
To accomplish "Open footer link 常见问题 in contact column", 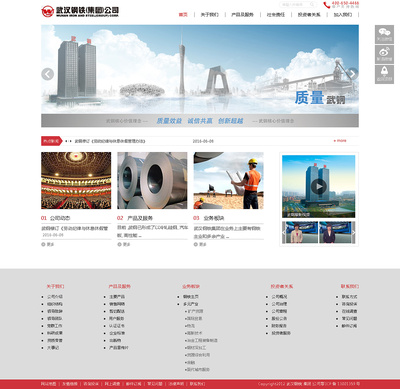I will click(x=349, y=318).
